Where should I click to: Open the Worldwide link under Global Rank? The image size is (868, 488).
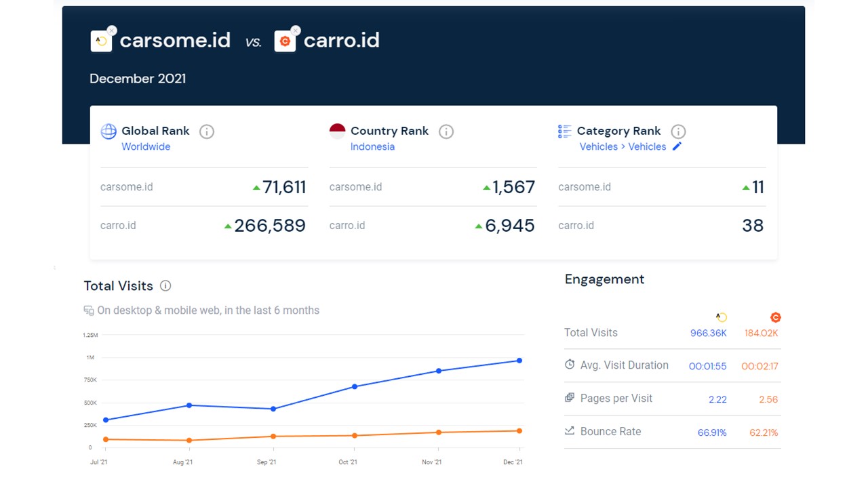tap(146, 146)
